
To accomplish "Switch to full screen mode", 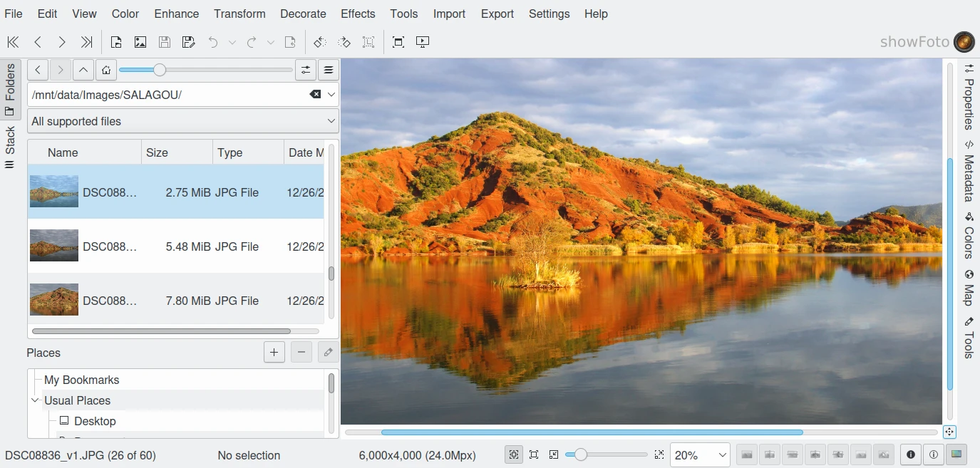I will 398,42.
